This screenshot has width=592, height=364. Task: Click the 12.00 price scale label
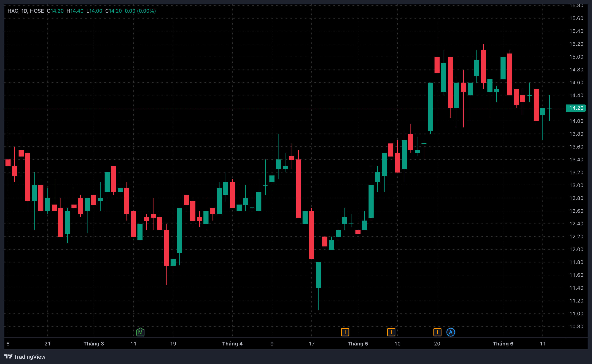click(576, 249)
